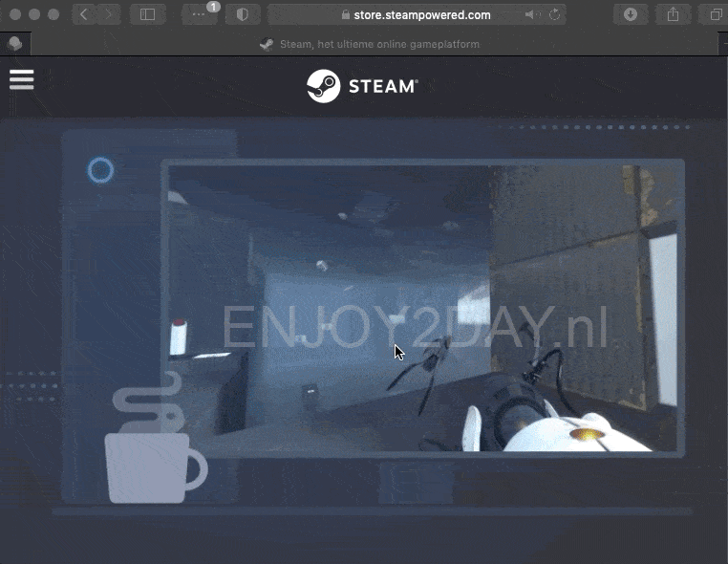Go back with Safari back arrow
Screen dimensions: 728x564
coord(84,14)
